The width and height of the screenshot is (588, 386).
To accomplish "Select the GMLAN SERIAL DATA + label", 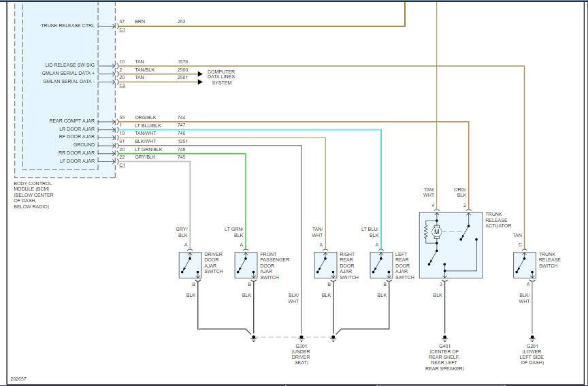I will pyautogui.click(x=68, y=73).
